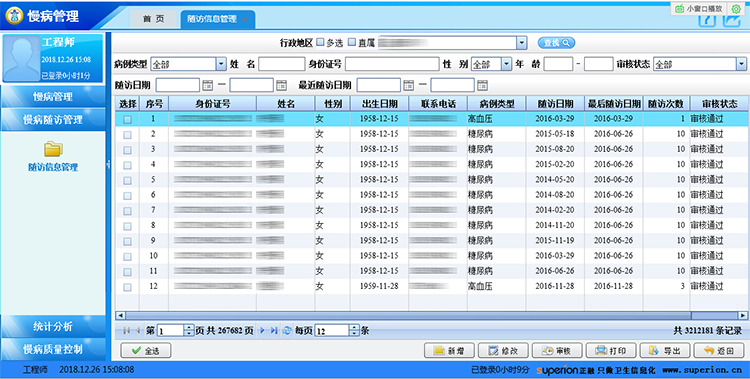
Task: Click the 病例类型 column header
Action: pyautogui.click(x=496, y=104)
